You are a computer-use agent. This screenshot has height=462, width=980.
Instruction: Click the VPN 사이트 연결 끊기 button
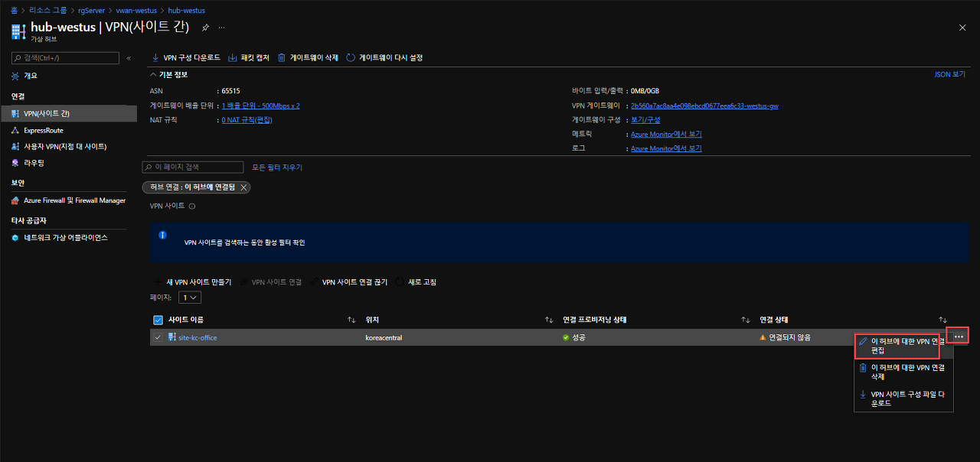pos(348,281)
